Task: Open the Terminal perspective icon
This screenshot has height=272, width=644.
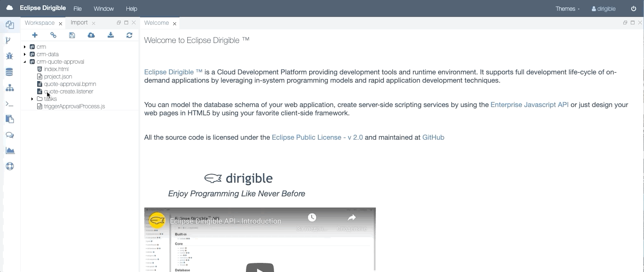Action: pyautogui.click(x=10, y=104)
